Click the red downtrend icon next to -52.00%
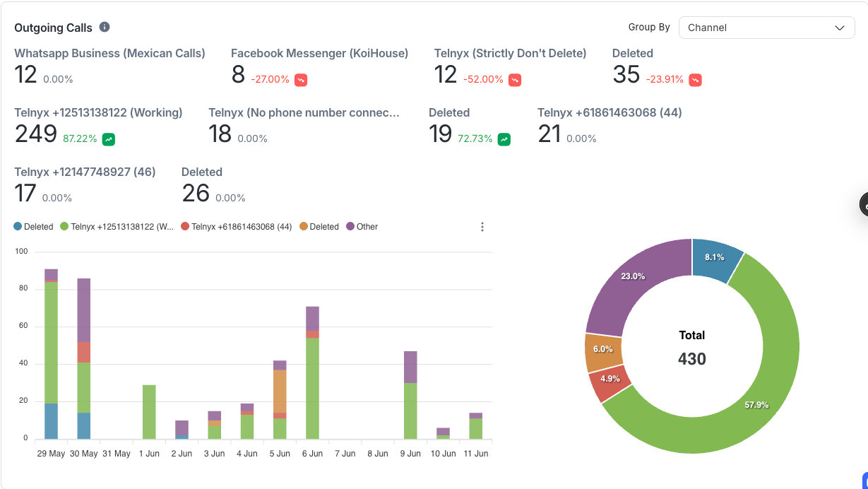868x489 pixels. coord(515,80)
